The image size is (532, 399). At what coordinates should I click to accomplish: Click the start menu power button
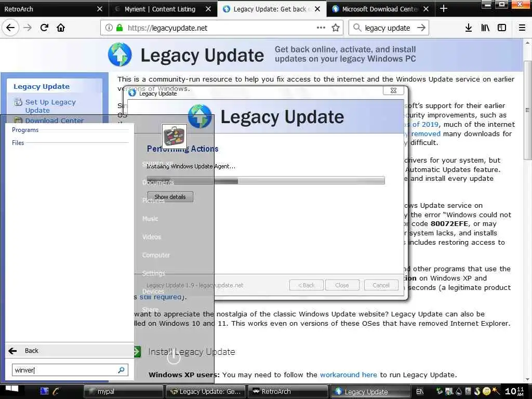pyautogui.click(x=174, y=356)
